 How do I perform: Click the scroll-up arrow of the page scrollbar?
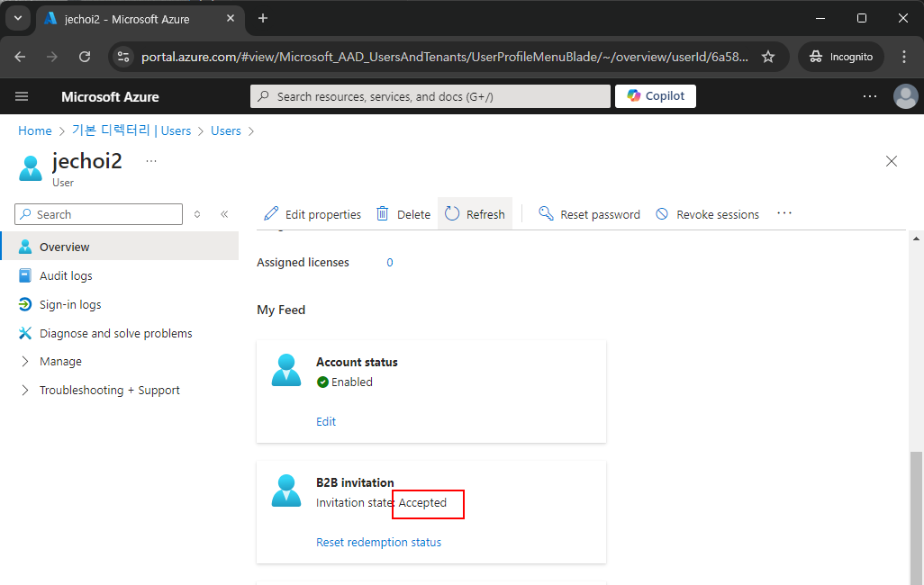coord(916,238)
